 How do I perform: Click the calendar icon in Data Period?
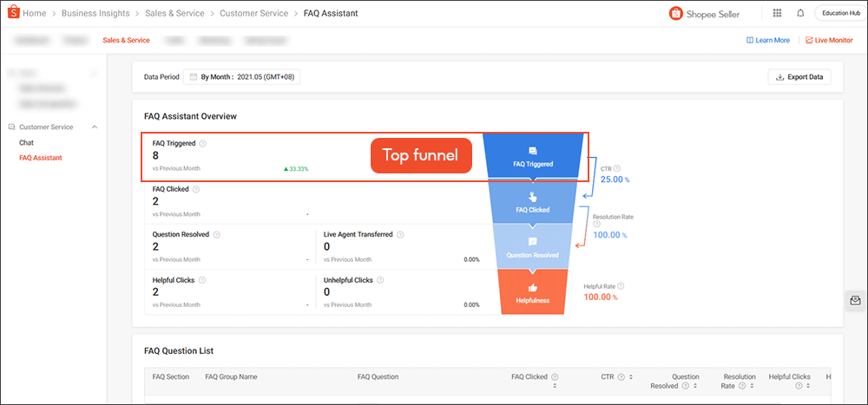194,77
